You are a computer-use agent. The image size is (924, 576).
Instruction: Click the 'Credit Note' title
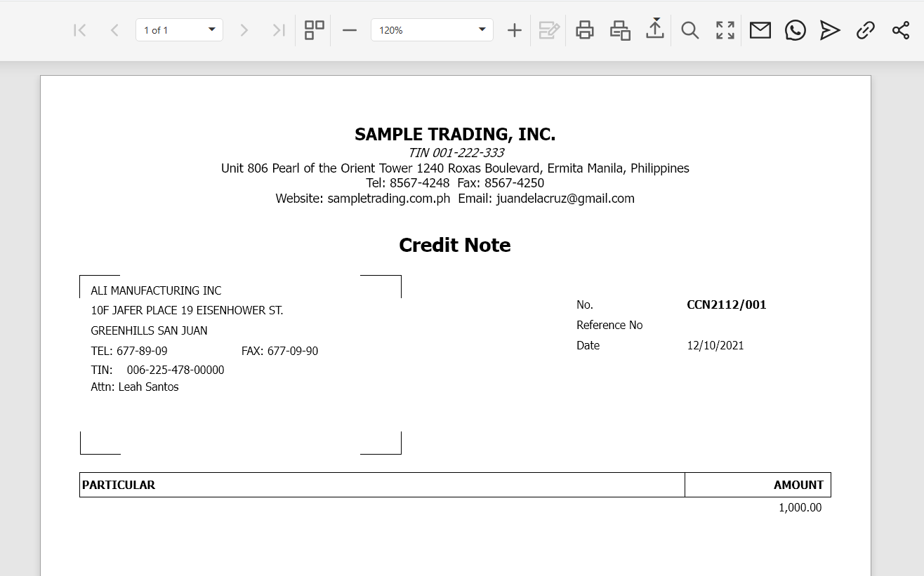(455, 245)
